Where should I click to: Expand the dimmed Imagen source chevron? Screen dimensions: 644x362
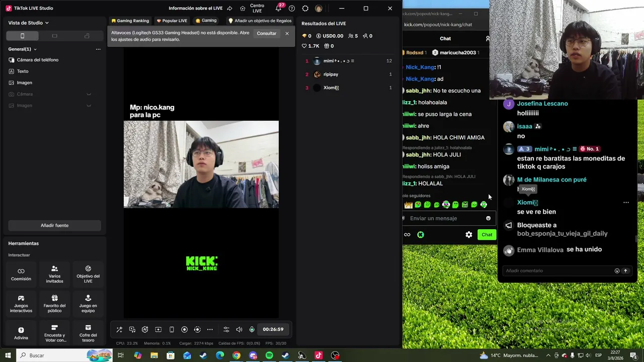pyautogui.click(x=89, y=106)
